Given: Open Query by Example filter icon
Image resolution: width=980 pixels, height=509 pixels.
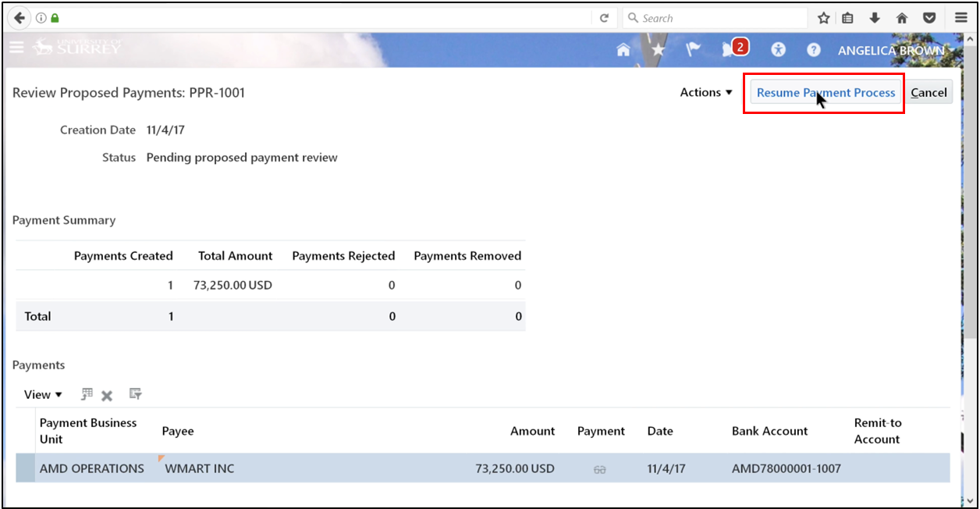Looking at the screenshot, I should click(134, 394).
